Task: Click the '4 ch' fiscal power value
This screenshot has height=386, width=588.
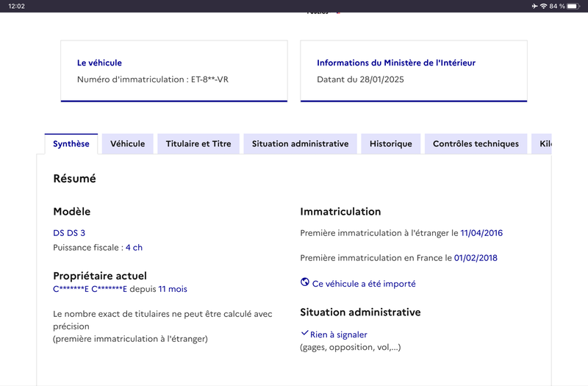Action: [x=134, y=248]
